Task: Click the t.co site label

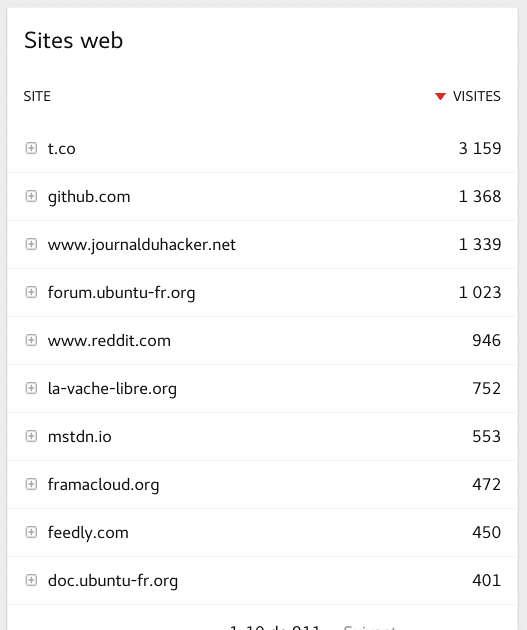Action: pos(61,149)
